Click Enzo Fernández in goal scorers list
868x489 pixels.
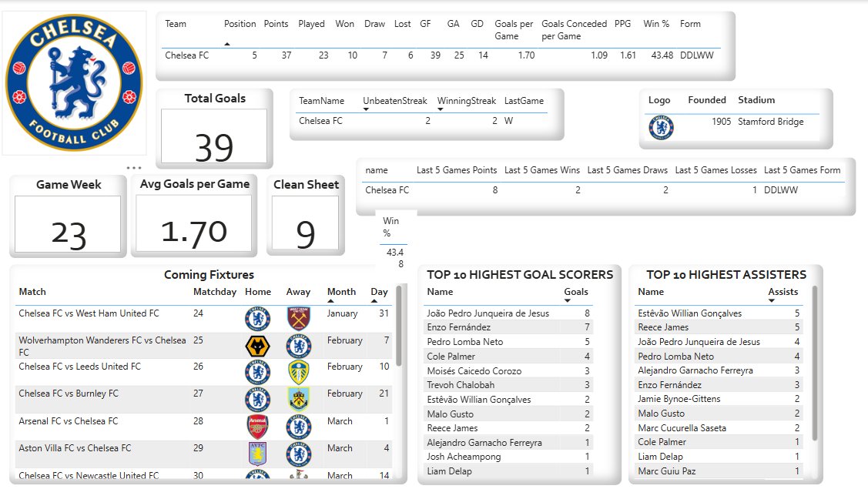click(458, 327)
